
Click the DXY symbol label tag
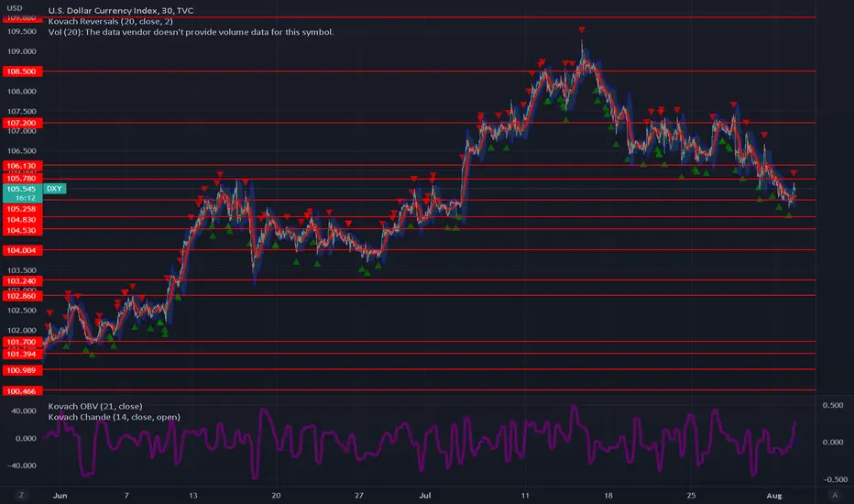click(x=54, y=189)
